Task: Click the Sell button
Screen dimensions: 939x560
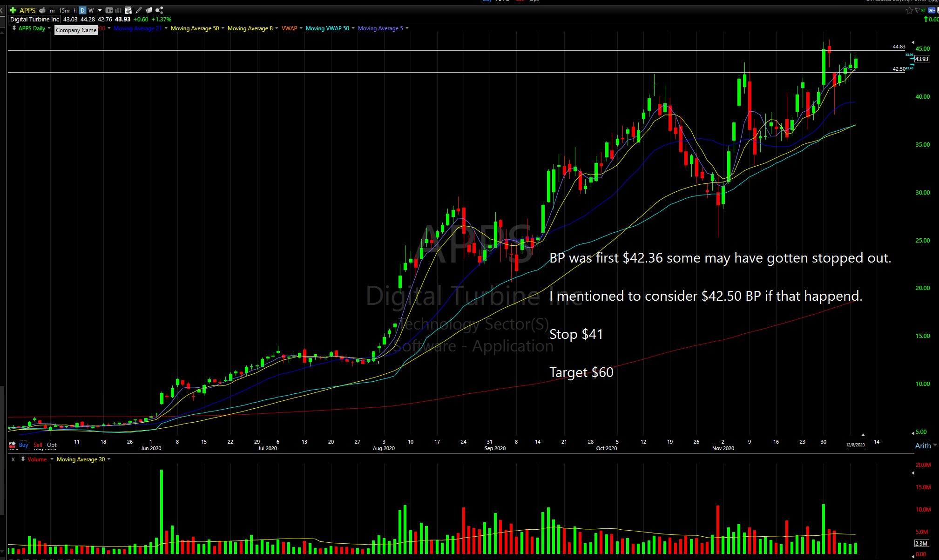Action: click(x=38, y=445)
